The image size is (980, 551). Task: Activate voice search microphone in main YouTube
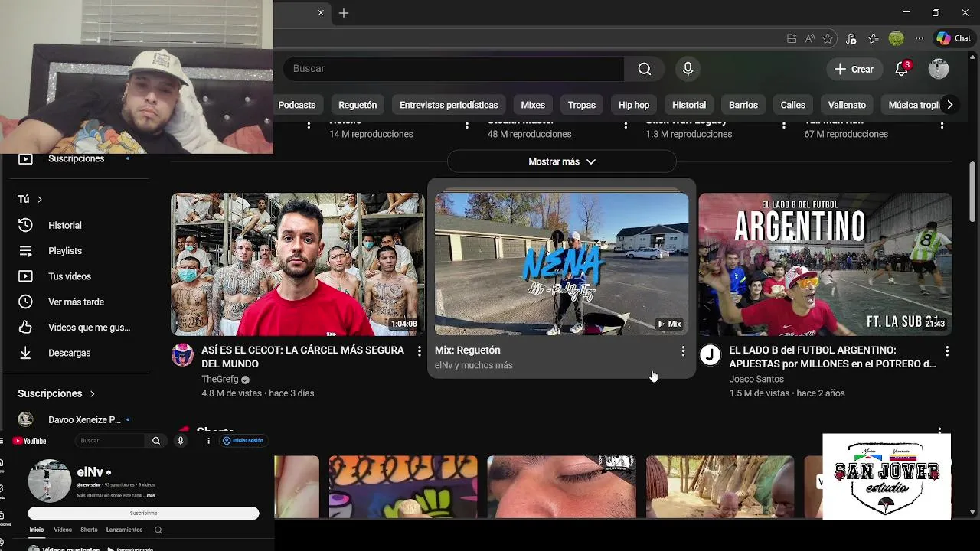[688, 69]
